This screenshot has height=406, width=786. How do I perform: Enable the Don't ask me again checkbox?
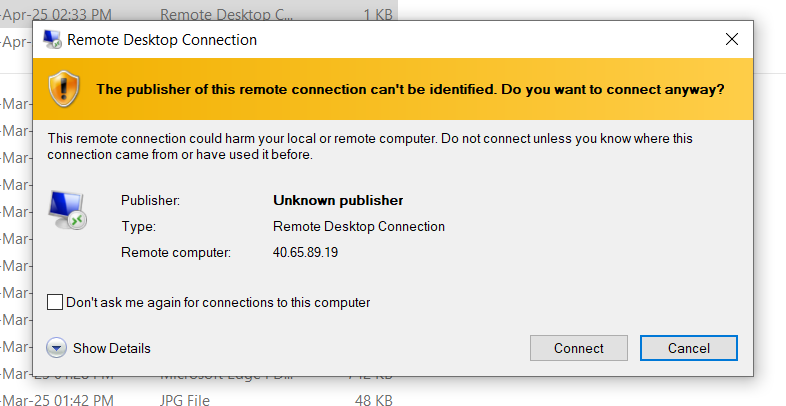click(55, 302)
